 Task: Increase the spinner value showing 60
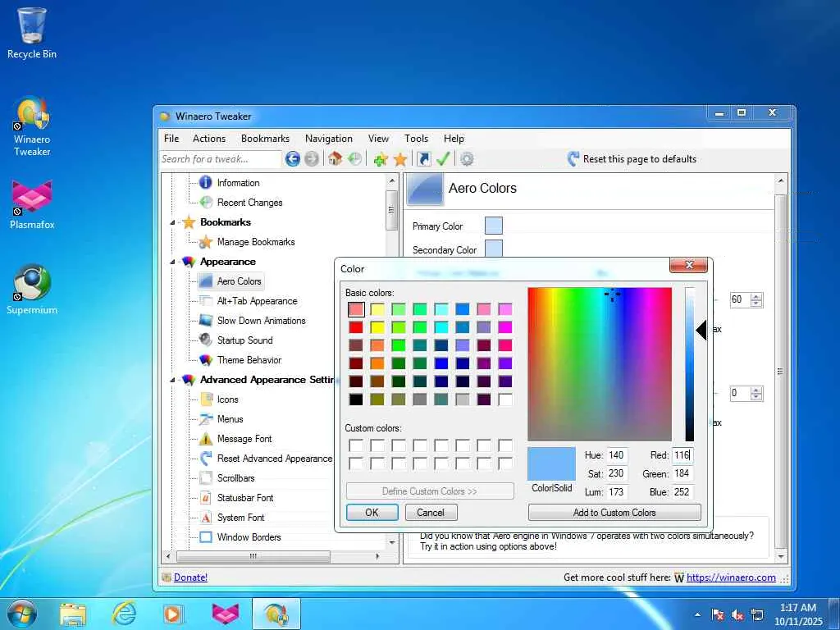(756, 296)
